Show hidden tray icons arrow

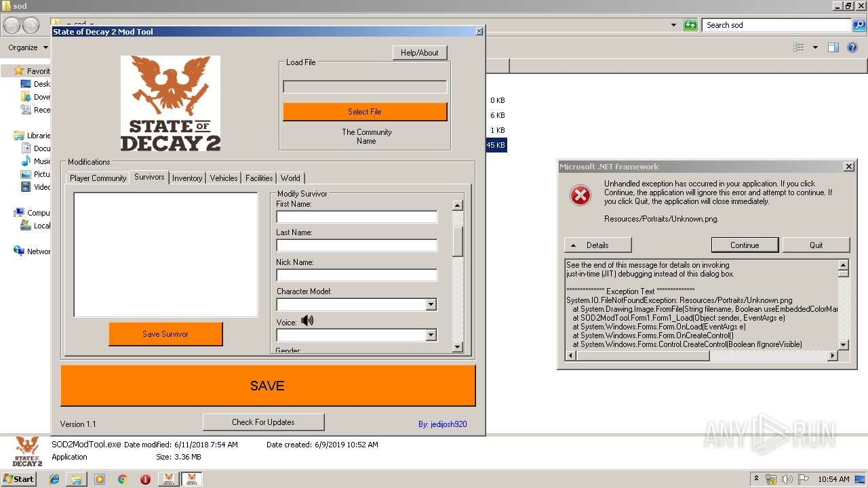click(x=757, y=479)
